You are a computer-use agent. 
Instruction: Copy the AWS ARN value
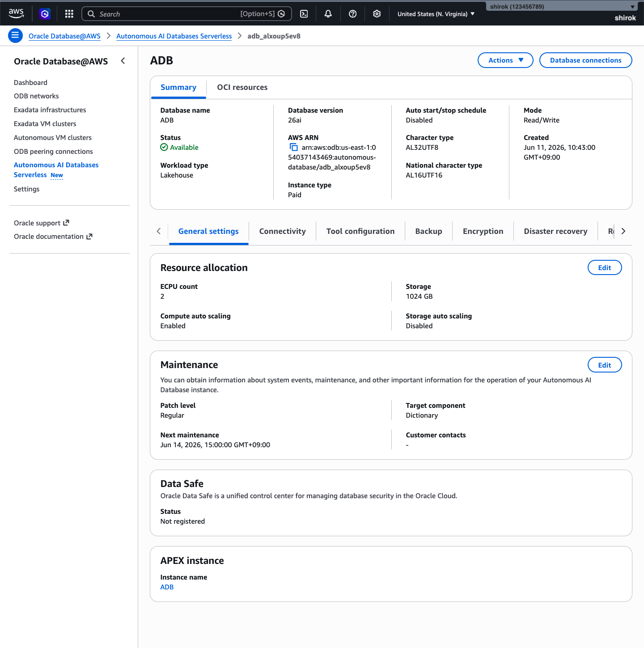pos(294,147)
